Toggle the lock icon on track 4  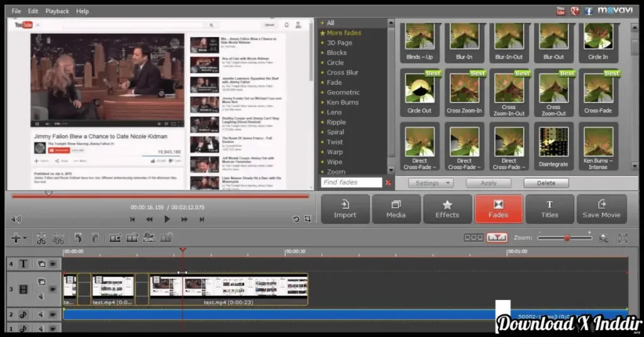(42, 264)
